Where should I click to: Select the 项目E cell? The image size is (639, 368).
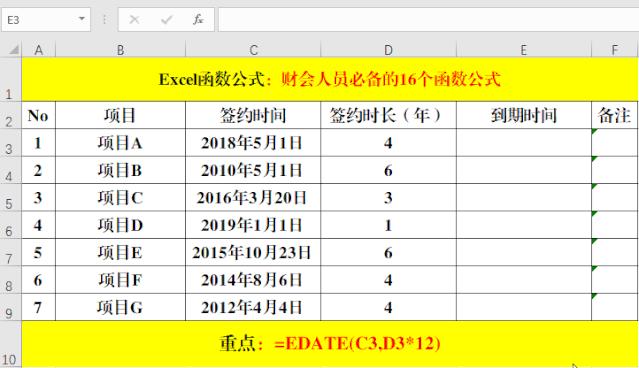pyautogui.click(x=120, y=253)
